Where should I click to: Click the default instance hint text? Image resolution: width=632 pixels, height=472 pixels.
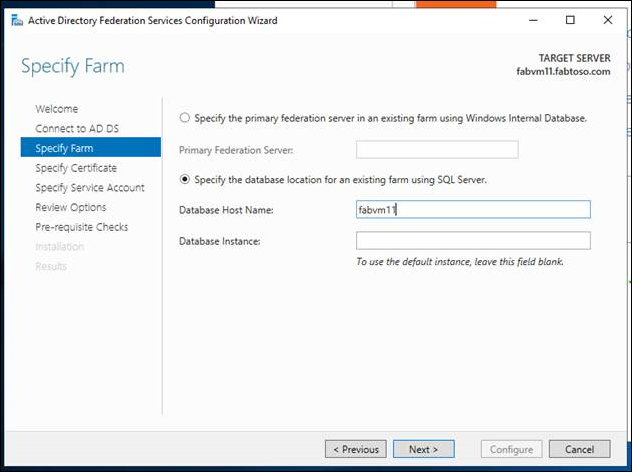tap(460, 262)
